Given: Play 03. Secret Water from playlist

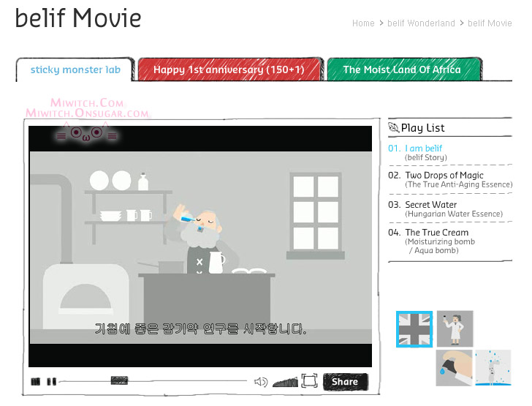Looking at the screenshot, I should click(422, 205).
